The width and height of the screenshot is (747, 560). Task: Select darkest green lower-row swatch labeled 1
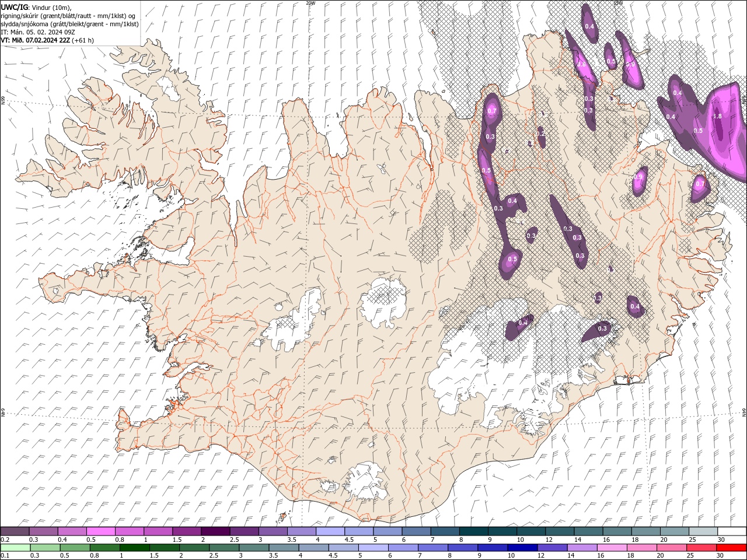[x=134, y=548]
